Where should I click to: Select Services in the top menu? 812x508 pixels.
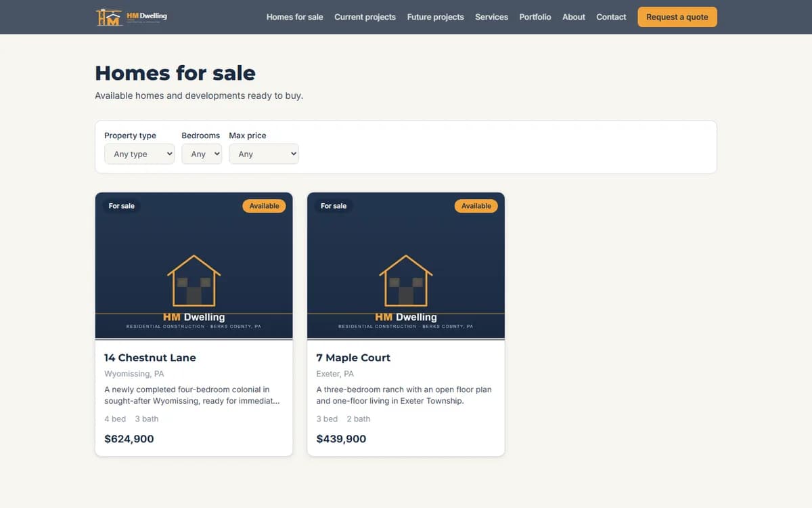point(491,17)
